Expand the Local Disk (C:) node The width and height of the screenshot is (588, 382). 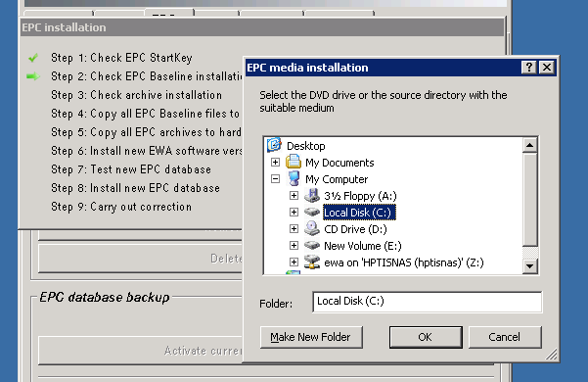tap(294, 212)
